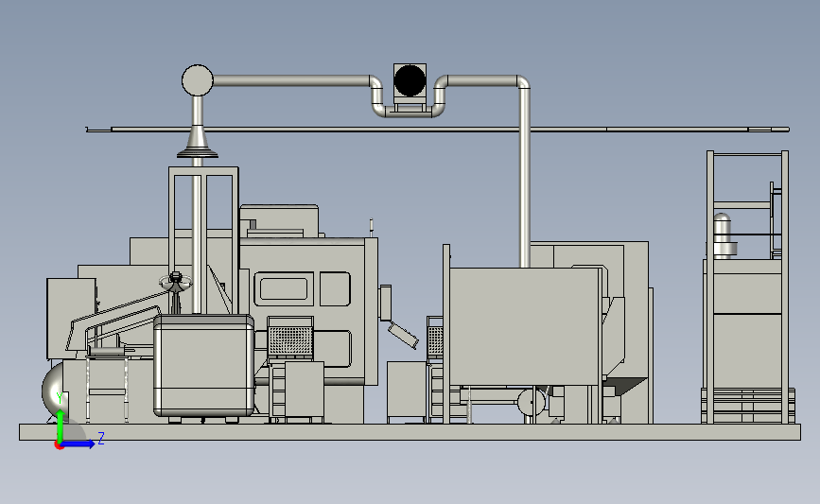Click the green Y axis arrow of triad
The height and width of the screenshot is (504, 820).
point(61,426)
